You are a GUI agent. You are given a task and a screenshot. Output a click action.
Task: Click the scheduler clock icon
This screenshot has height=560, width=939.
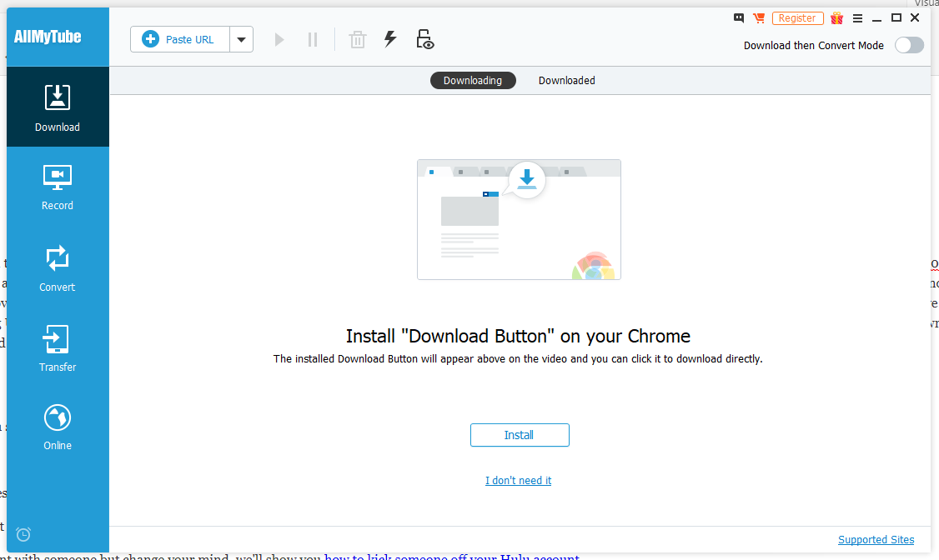point(23,534)
